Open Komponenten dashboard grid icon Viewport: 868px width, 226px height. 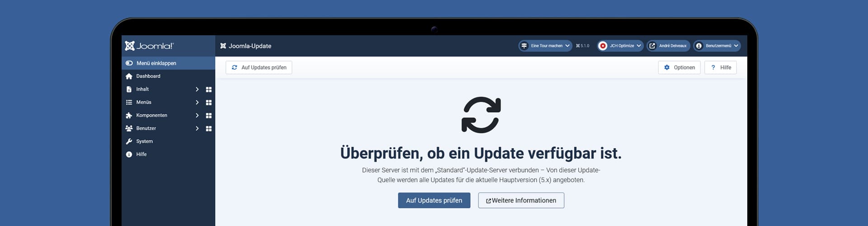pyautogui.click(x=209, y=116)
